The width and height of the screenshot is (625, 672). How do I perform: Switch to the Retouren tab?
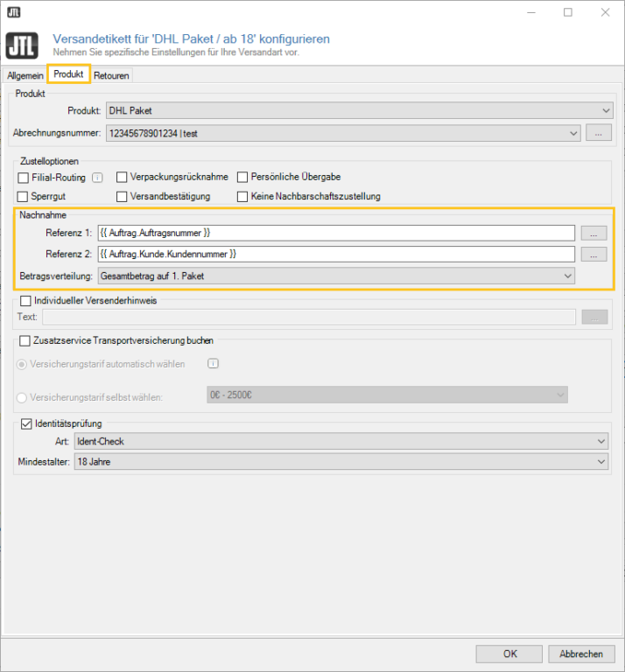pyautogui.click(x=111, y=75)
